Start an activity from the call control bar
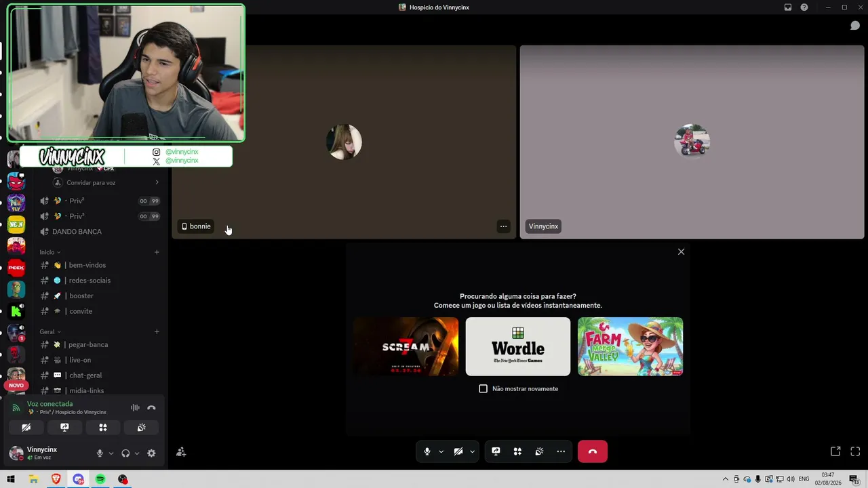The height and width of the screenshot is (488, 868). tap(517, 451)
